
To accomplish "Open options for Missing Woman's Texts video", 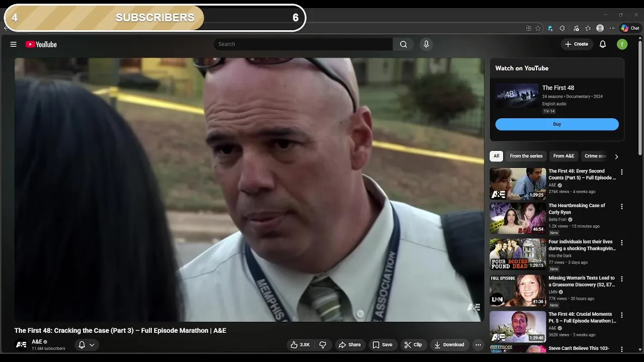I will 621,279.
